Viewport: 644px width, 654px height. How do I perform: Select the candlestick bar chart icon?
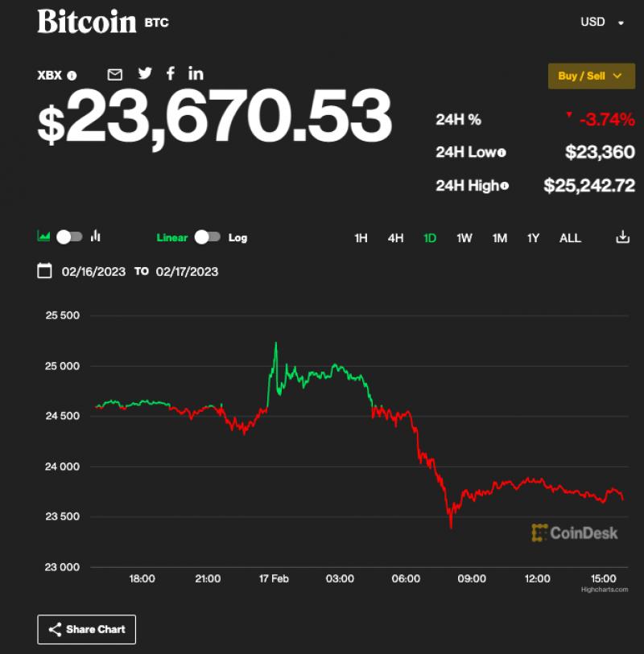(96, 237)
